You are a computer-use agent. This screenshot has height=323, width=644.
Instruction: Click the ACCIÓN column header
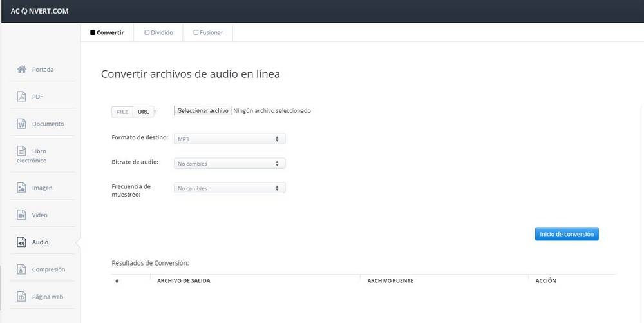(x=546, y=280)
